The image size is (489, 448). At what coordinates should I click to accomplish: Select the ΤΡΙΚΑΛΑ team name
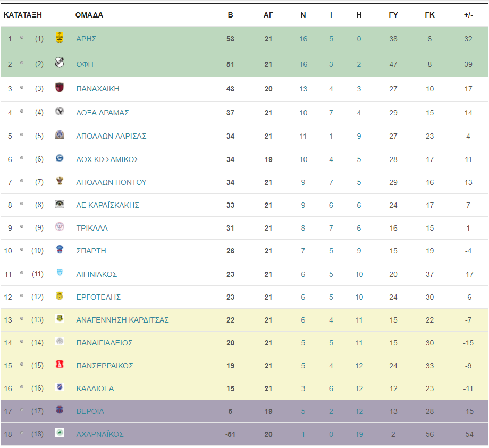point(91,228)
